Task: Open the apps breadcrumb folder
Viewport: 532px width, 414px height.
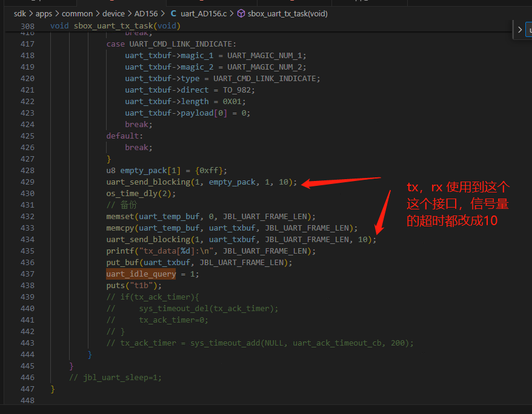Action: tap(44, 13)
